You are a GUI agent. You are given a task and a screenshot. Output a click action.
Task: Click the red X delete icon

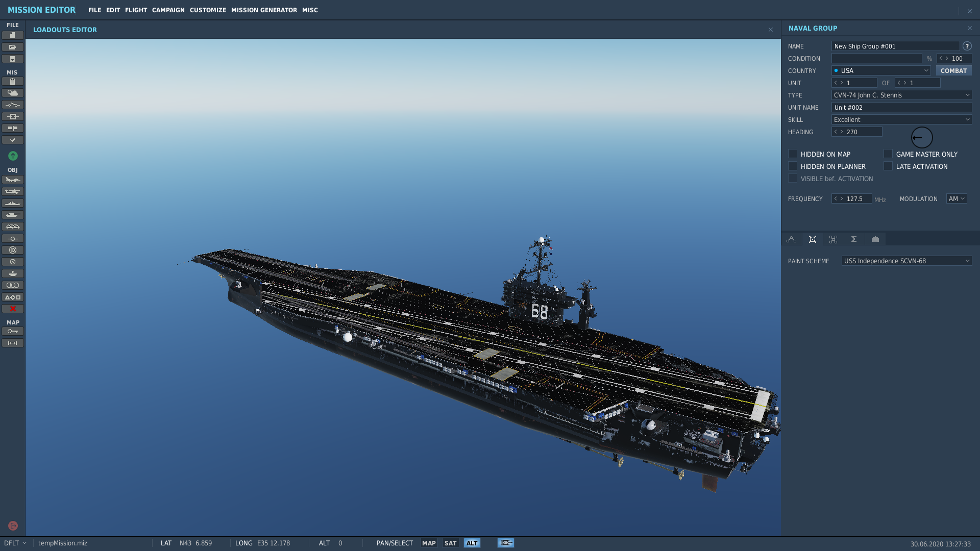(x=13, y=309)
